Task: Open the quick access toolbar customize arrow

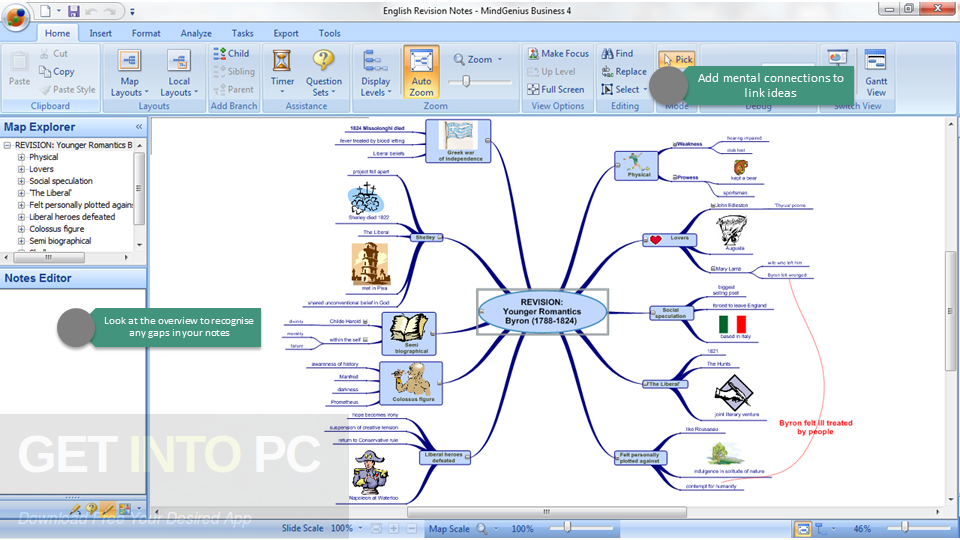Action: point(132,12)
